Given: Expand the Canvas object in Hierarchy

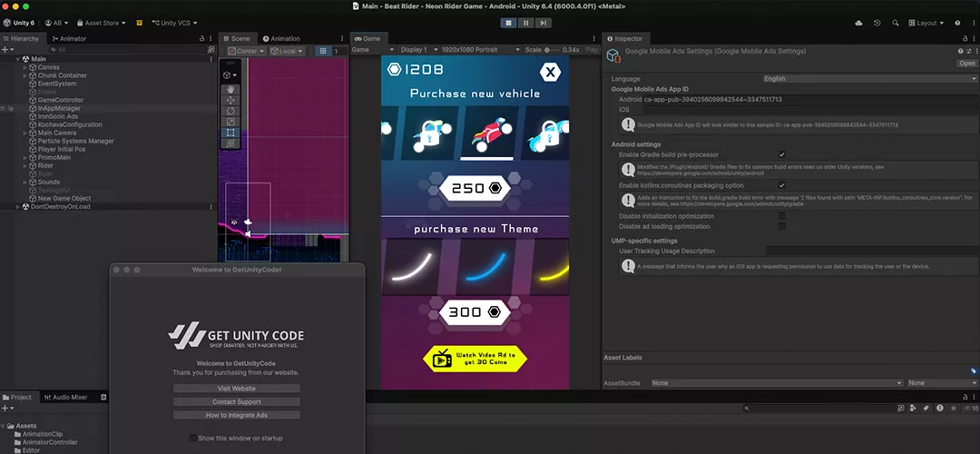Looking at the screenshot, I should click(25, 67).
